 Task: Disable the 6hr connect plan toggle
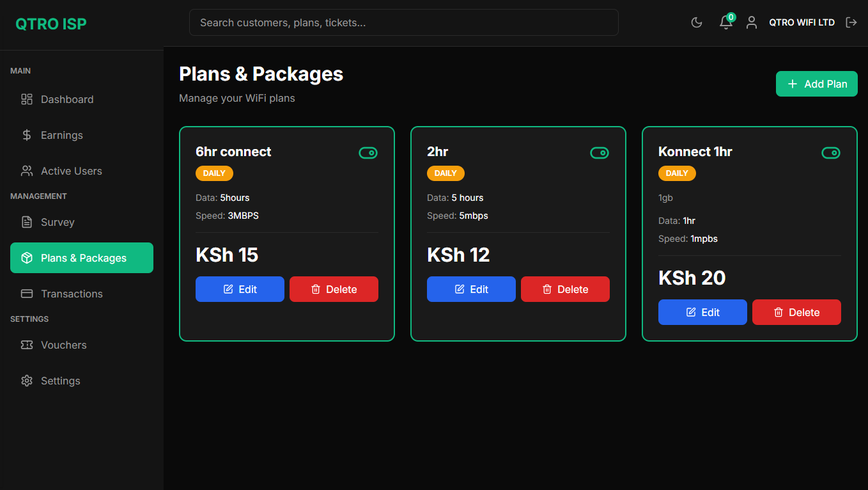pos(368,153)
